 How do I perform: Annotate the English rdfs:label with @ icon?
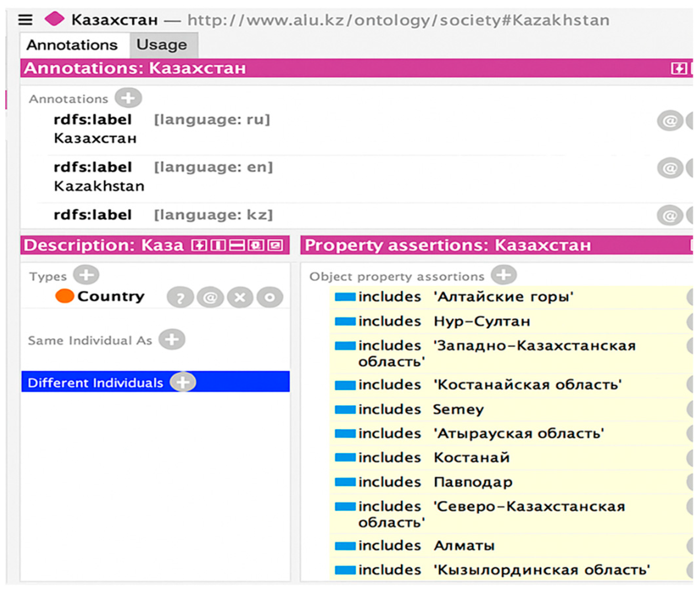670,168
